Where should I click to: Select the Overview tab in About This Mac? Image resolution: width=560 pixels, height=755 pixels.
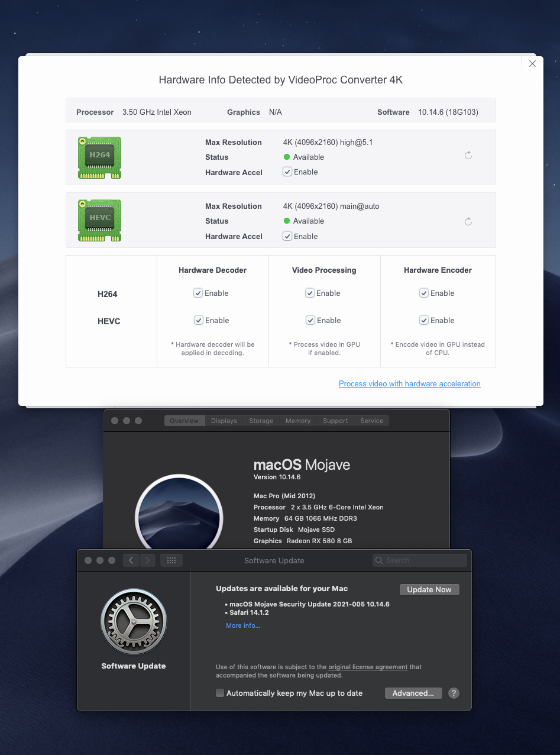click(184, 421)
